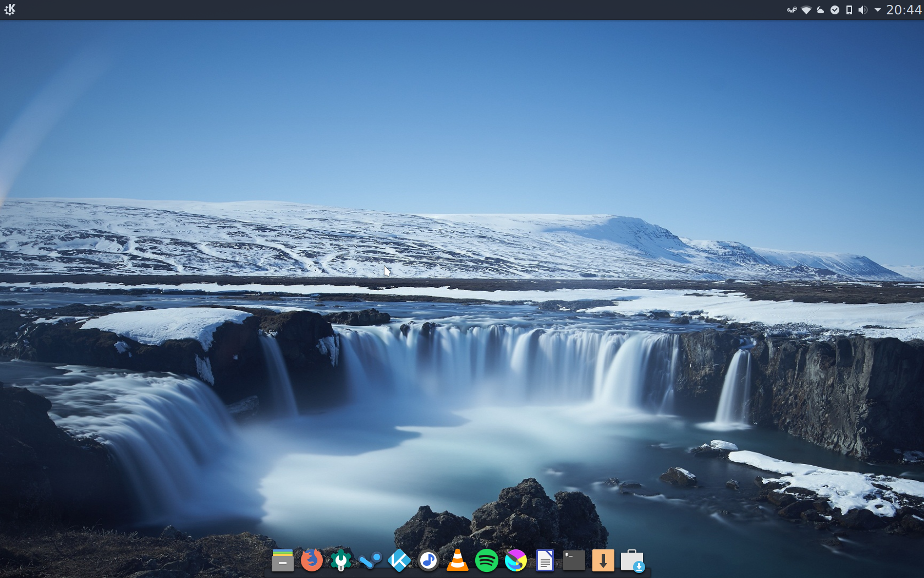Open the terminal from the dock
This screenshot has width=924, height=578.
pos(574,561)
